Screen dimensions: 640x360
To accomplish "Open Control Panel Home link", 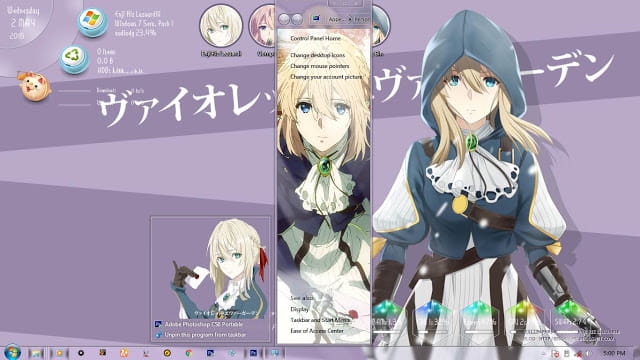I will pos(315,38).
